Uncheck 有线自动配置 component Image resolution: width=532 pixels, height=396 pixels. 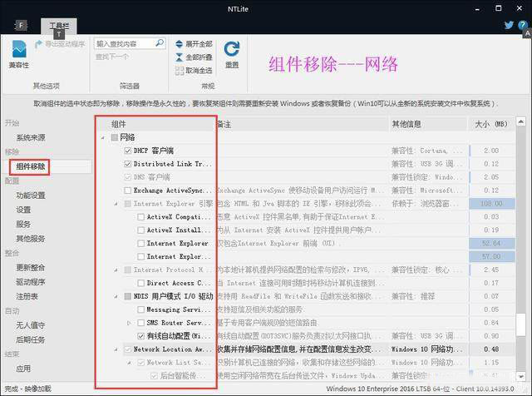point(141,336)
